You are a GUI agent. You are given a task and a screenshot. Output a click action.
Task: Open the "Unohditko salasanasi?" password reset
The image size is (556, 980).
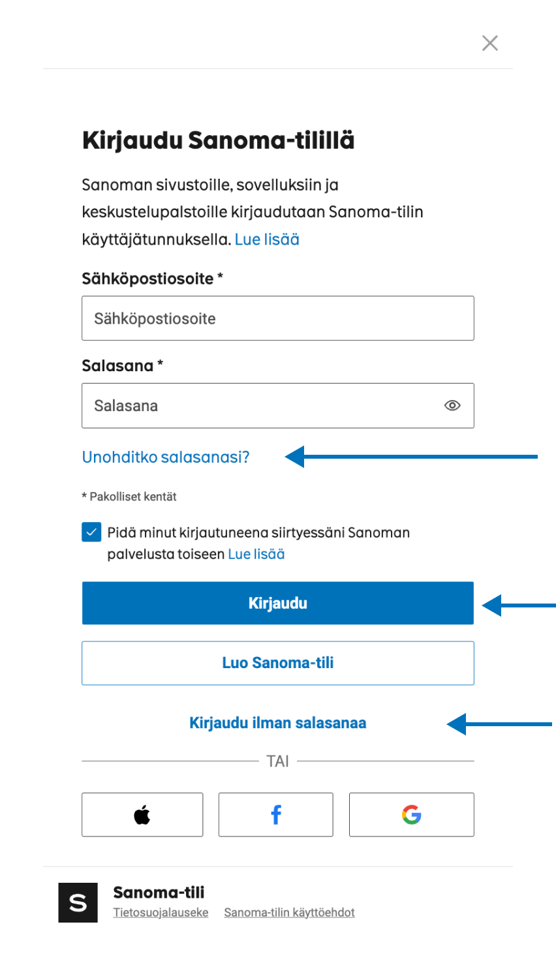click(x=165, y=457)
